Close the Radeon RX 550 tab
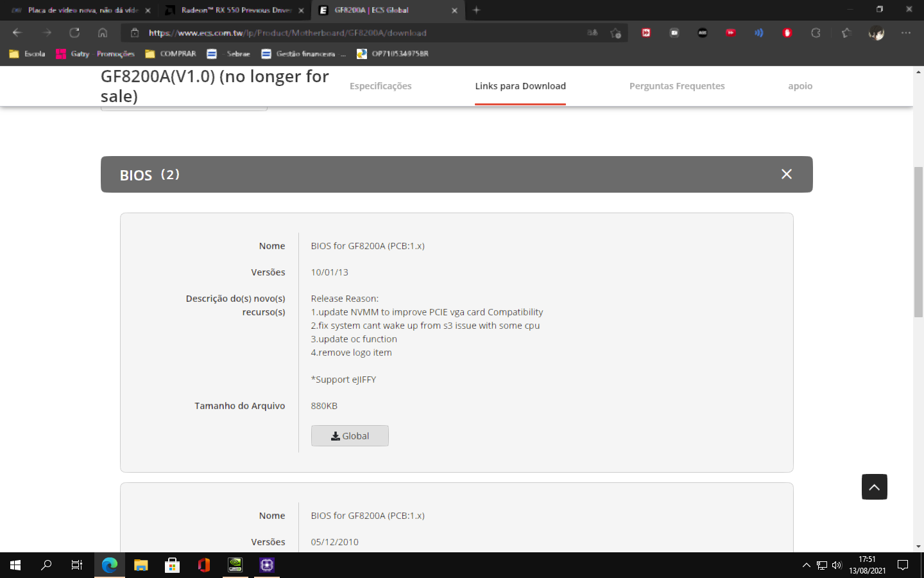 [x=301, y=10]
